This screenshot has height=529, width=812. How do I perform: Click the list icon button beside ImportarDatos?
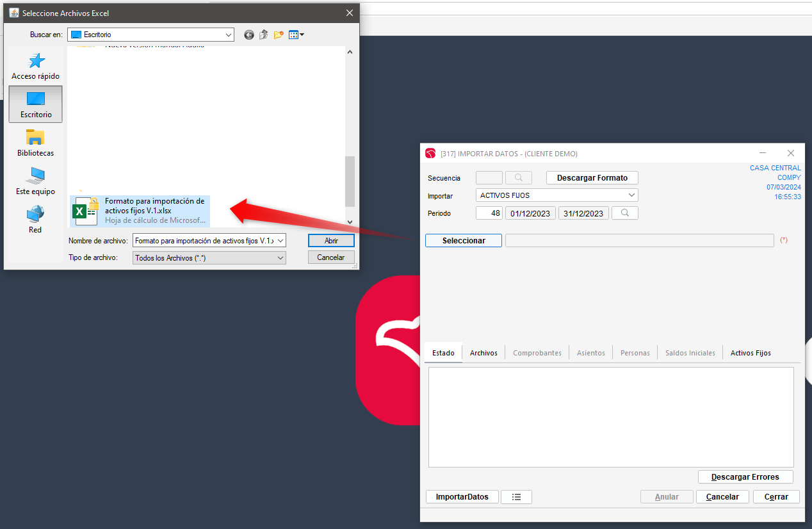coord(516,497)
